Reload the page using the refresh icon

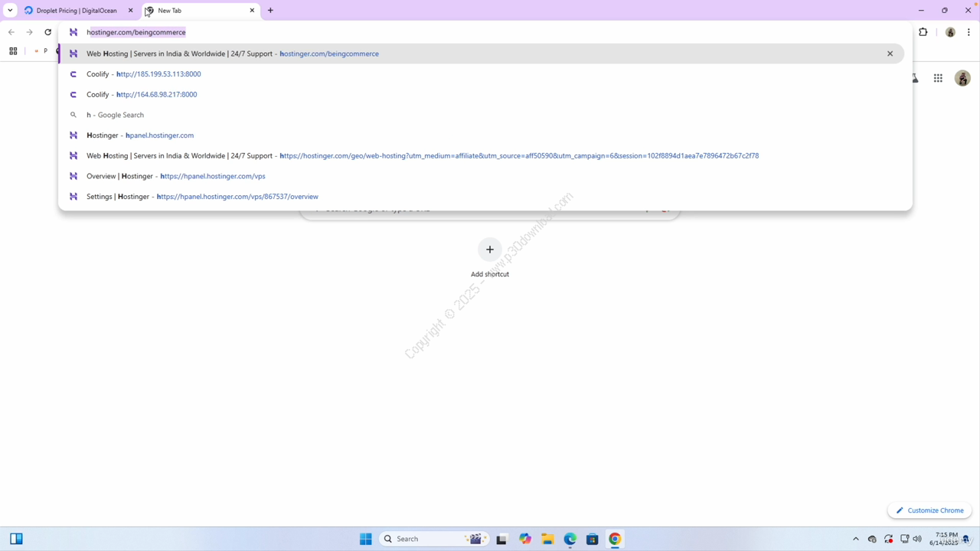coord(47,32)
